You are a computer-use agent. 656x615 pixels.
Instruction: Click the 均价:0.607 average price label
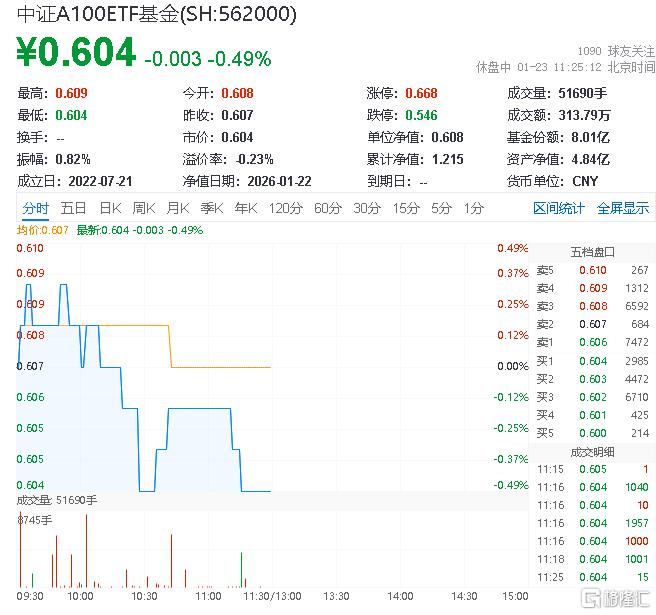(42, 230)
